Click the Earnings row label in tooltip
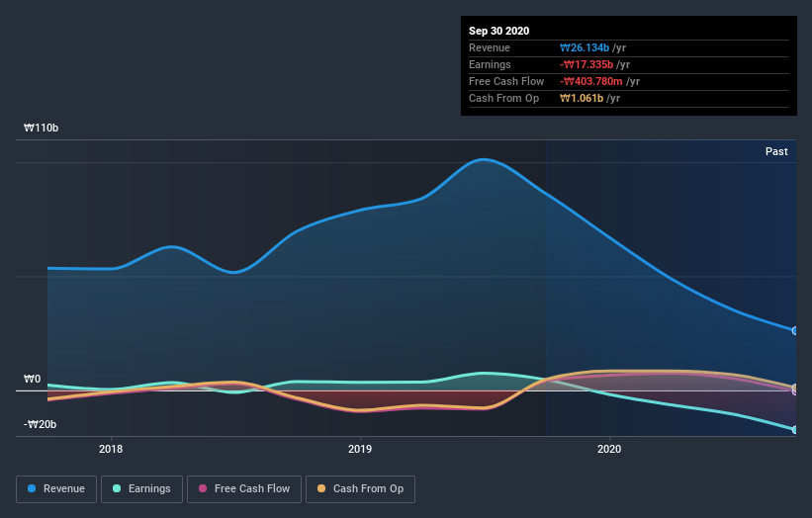 490,64
